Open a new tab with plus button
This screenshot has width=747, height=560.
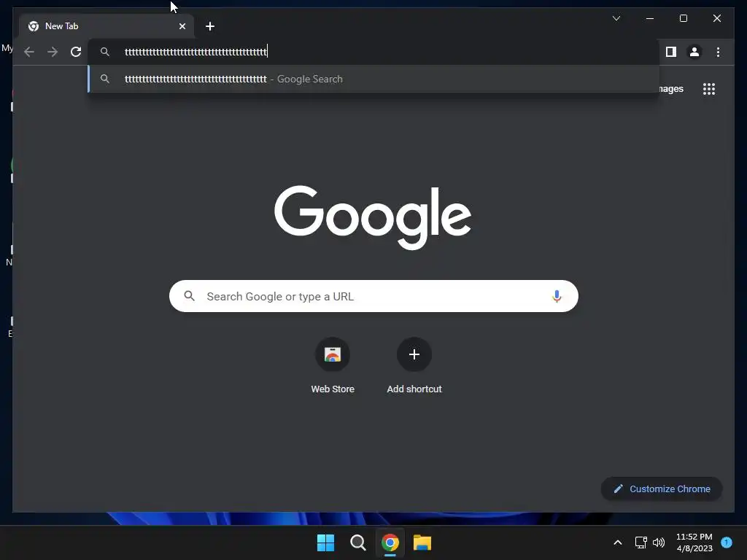(x=210, y=26)
